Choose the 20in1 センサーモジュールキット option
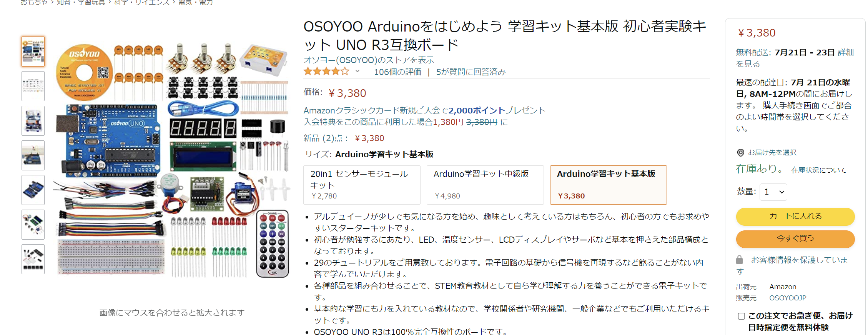 tap(362, 185)
